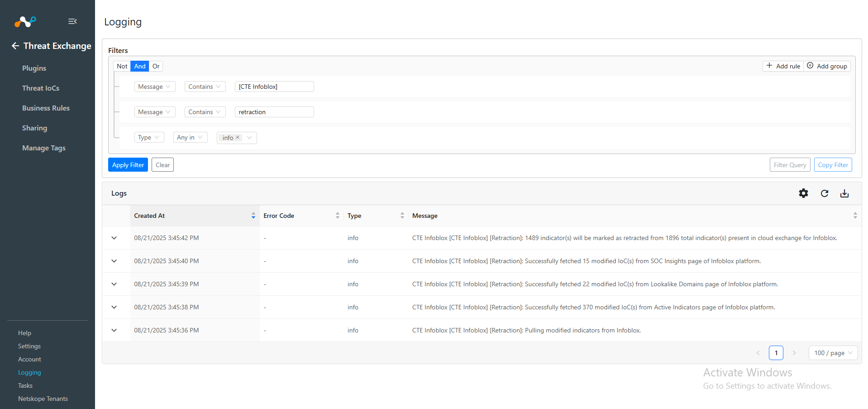Open Threat IoCs in sidebar
Screen dimensions: 868x409
(x=41, y=88)
